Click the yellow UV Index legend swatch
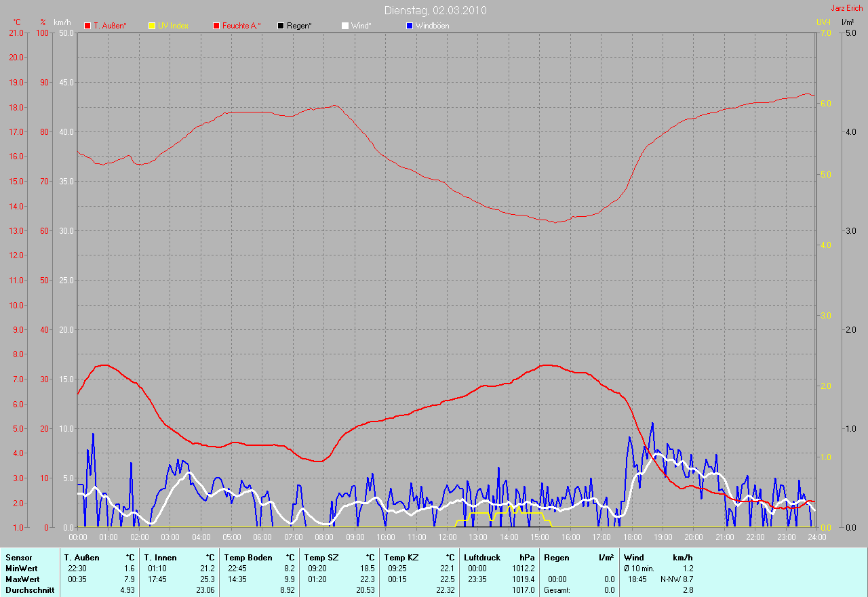The height and width of the screenshot is (597, 868). [152, 26]
